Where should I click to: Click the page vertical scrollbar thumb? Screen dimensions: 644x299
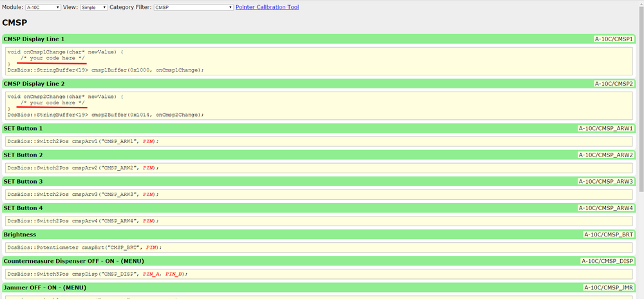pos(641,99)
